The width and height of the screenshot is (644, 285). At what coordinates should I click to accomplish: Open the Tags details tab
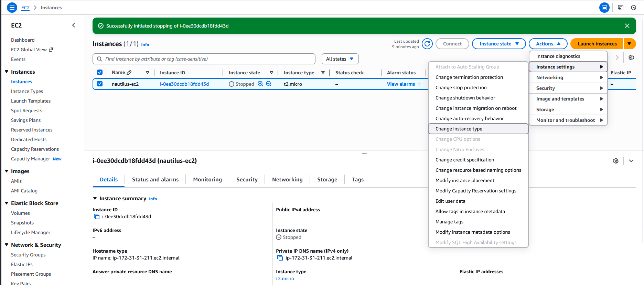(357, 179)
